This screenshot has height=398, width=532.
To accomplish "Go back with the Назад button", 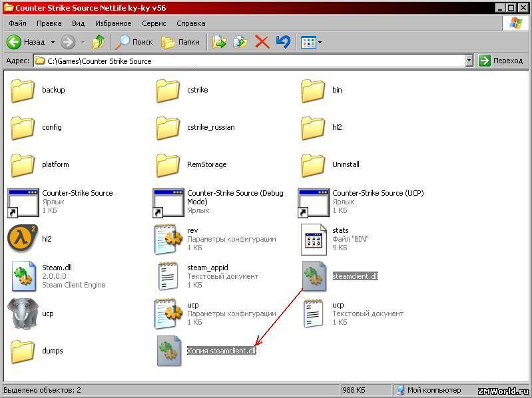I will point(26,42).
